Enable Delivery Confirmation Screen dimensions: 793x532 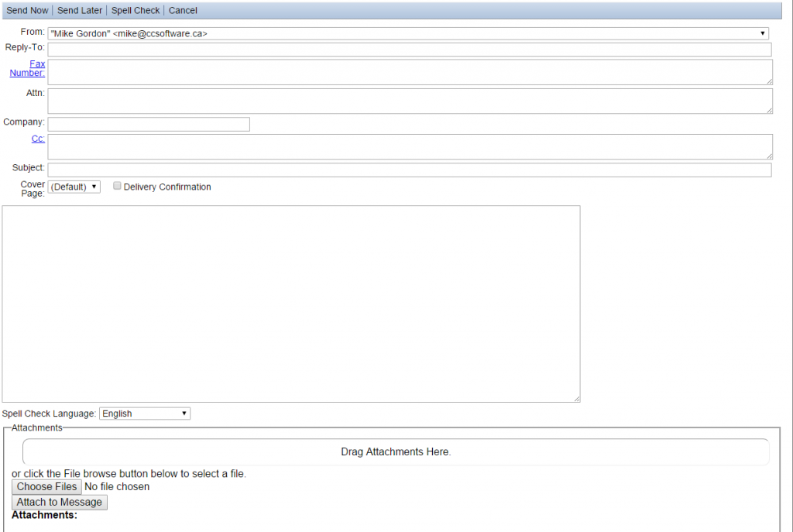(117, 186)
